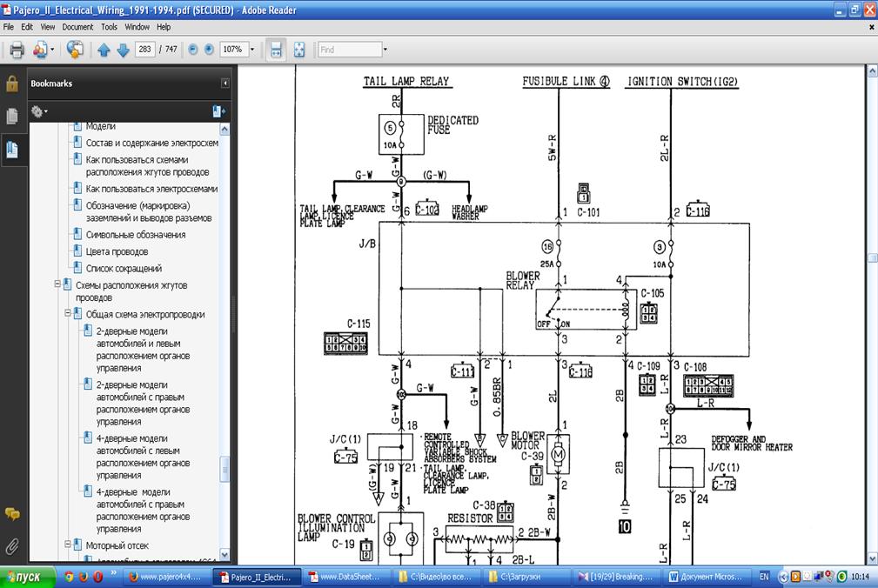Go to previous page with up arrow
This screenshot has height=588, width=878.
(x=104, y=50)
